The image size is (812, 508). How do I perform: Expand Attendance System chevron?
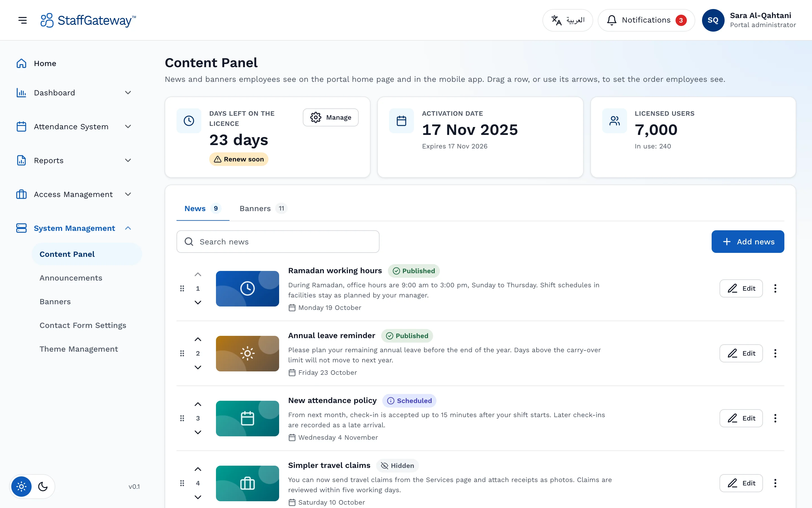coord(128,127)
